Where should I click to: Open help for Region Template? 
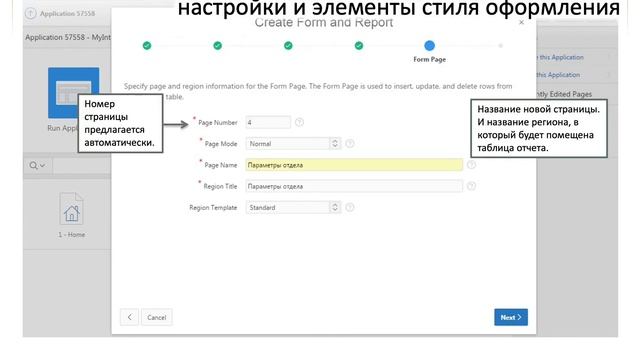pos(350,207)
